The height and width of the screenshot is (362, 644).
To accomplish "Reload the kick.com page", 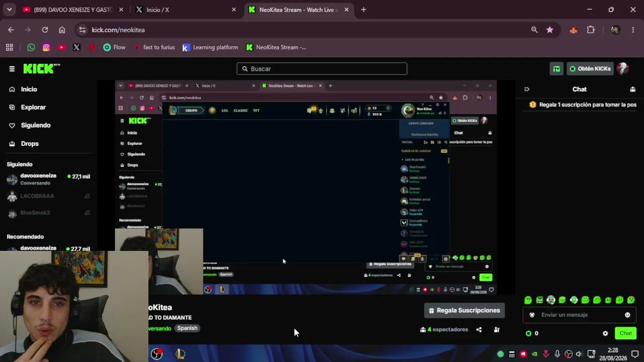I will click(45, 30).
